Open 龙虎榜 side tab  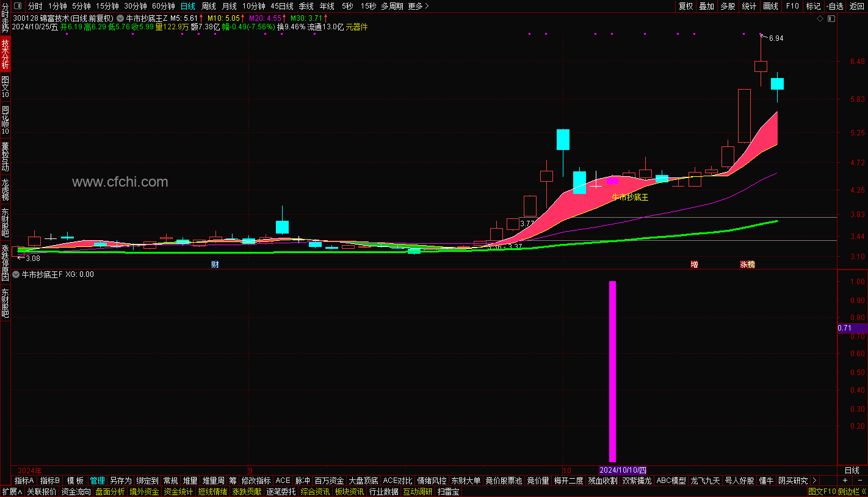point(5,190)
